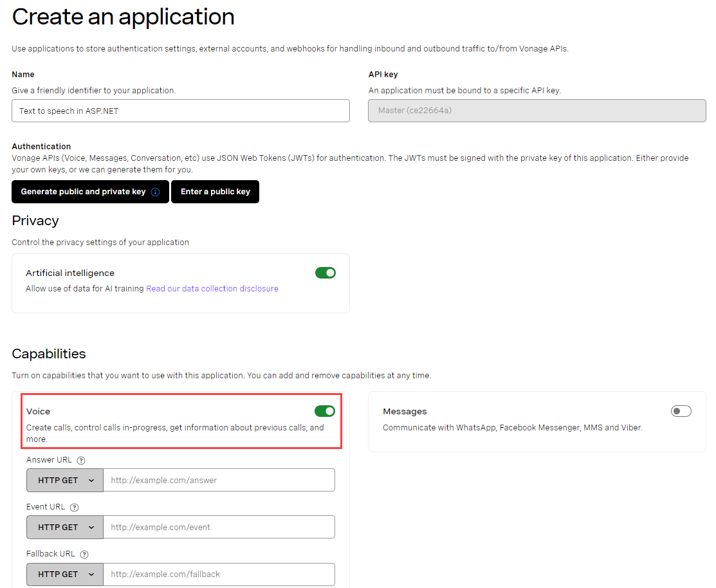Click the Answer URL text field
Viewport: 716px width, 588px height.
click(219, 481)
